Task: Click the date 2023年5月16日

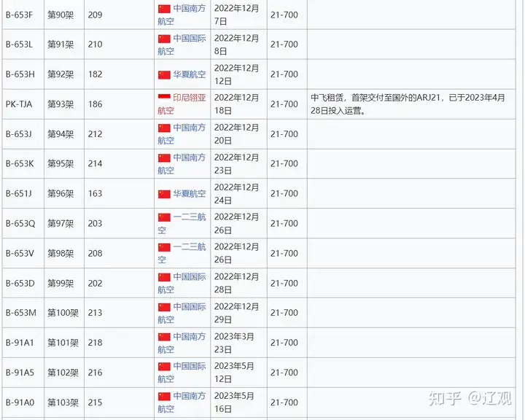Action: coord(234,402)
